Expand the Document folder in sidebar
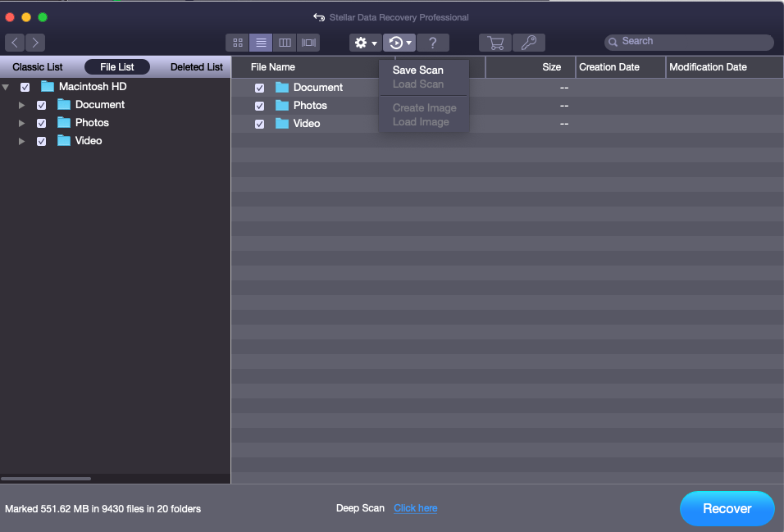This screenshot has width=784, height=532. [x=22, y=105]
